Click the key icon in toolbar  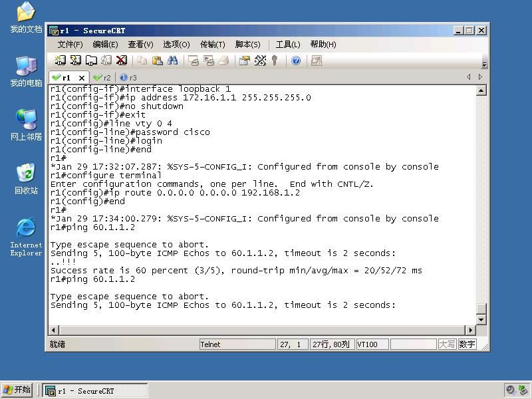coord(275,61)
